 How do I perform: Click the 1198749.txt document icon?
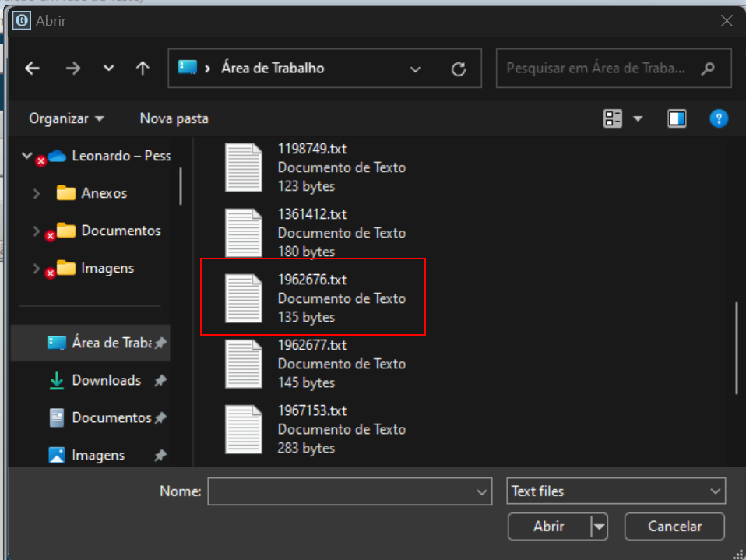coord(244,167)
